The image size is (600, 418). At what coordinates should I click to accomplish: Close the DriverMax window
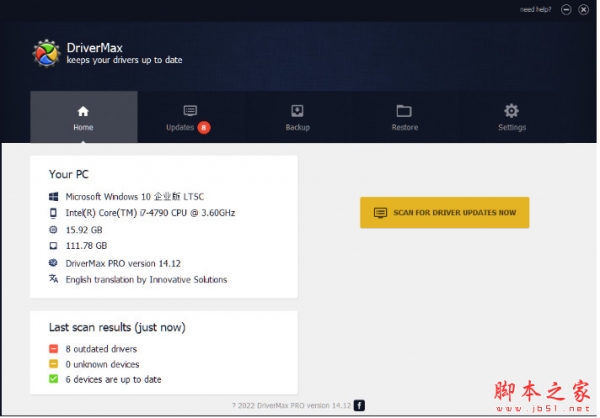point(583,10)
